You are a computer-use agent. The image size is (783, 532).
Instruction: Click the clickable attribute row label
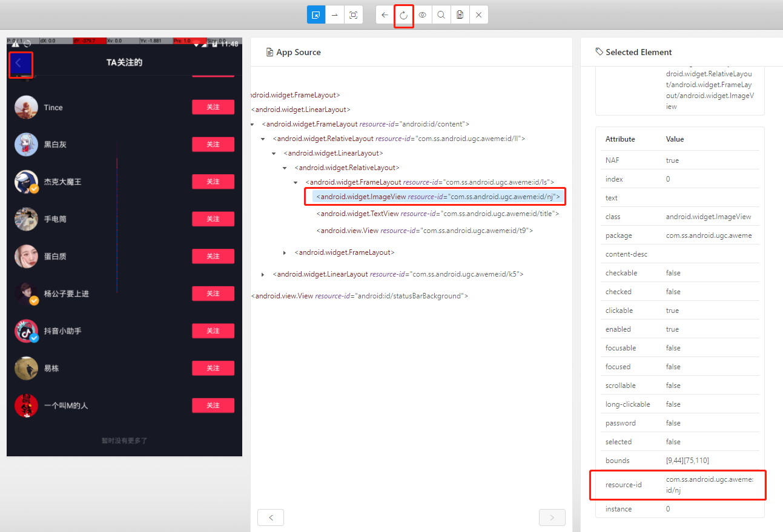619,310
